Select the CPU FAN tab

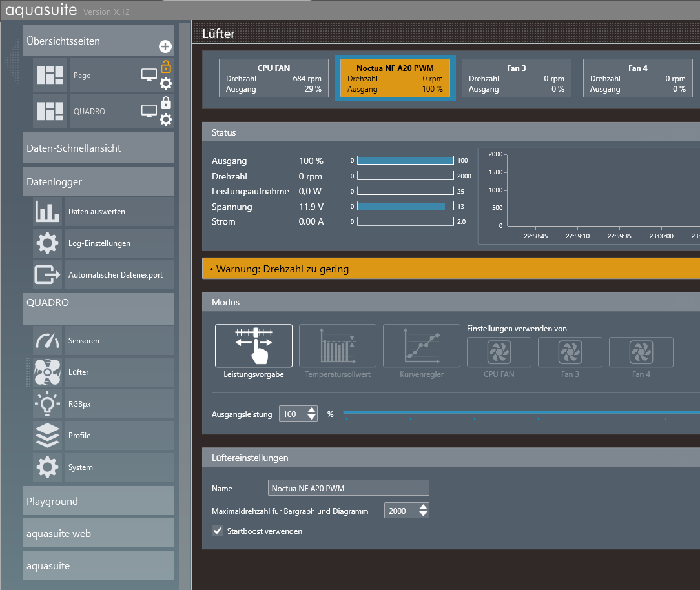[273, 78]
